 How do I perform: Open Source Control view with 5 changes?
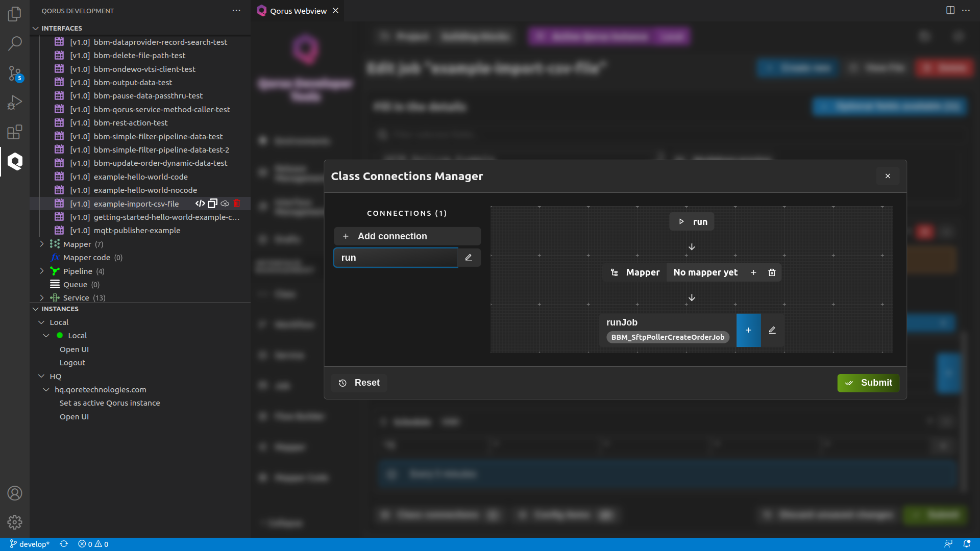point(15,73)
